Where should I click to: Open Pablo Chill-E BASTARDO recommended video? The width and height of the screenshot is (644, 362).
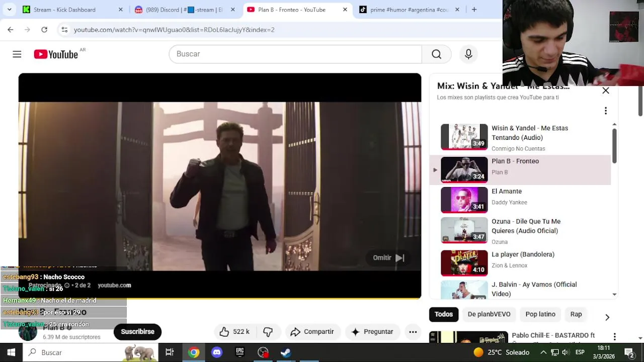pos(553,335)
